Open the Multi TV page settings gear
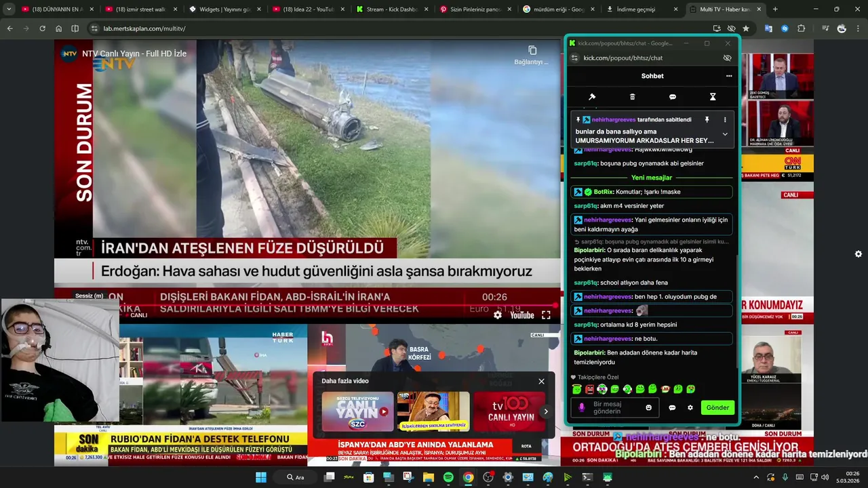 [x=859, y=254]
